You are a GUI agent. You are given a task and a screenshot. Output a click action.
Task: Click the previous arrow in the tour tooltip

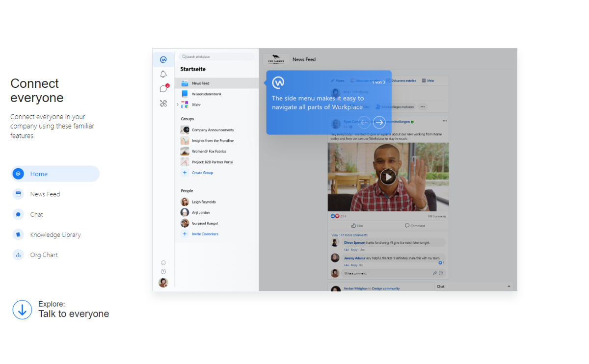[x=364, y=122]
